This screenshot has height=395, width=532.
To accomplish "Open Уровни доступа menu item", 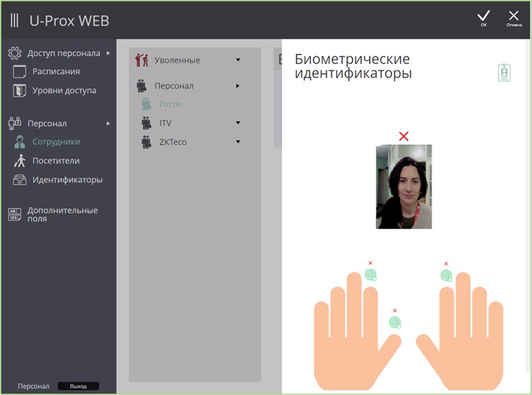I will [64, 91].
